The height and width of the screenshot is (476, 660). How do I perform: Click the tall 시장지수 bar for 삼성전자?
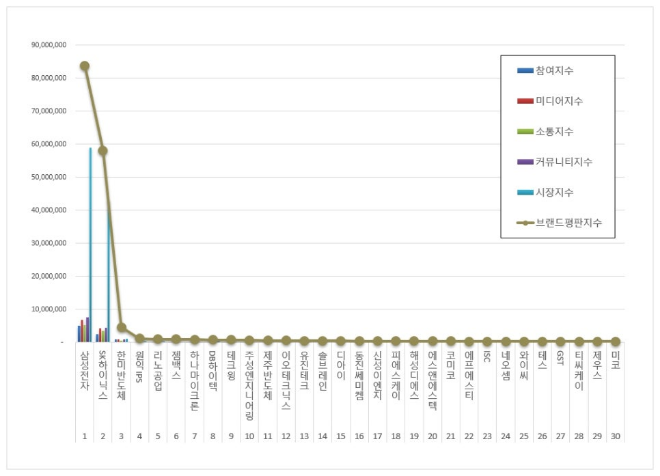tap(90, 245)
